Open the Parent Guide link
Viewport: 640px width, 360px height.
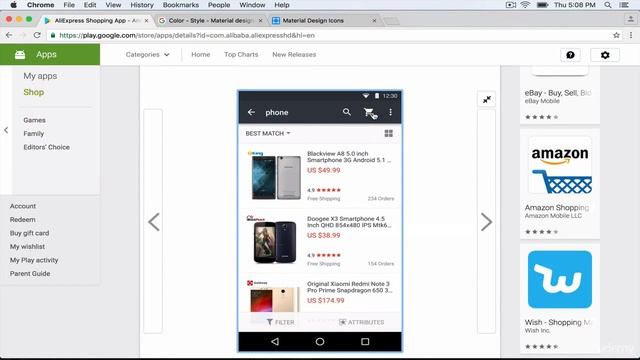coord(30,273)
